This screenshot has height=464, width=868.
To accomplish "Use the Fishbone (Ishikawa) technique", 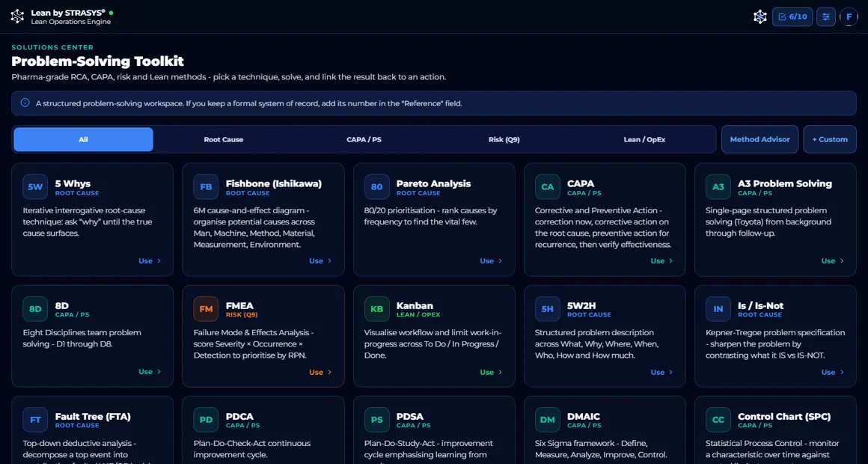I will click(320, 260).
